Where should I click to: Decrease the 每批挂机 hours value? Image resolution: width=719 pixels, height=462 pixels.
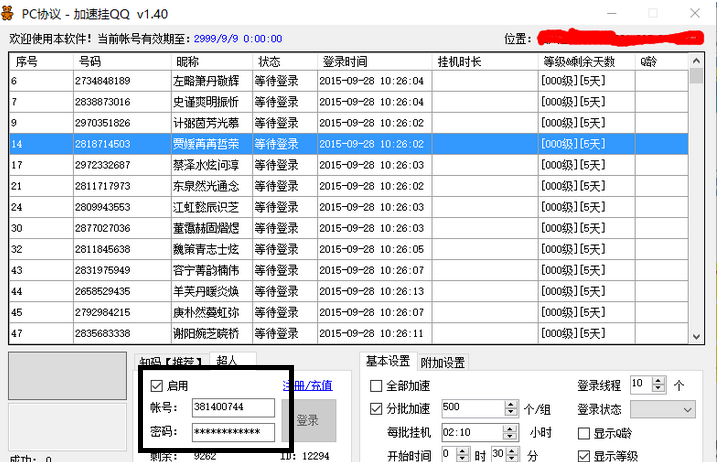509,436
